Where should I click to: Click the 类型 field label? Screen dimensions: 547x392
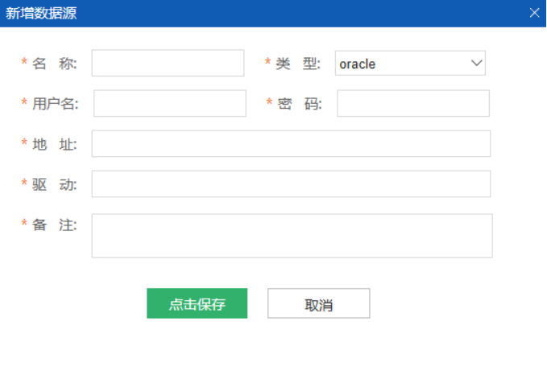pos(298,64)
